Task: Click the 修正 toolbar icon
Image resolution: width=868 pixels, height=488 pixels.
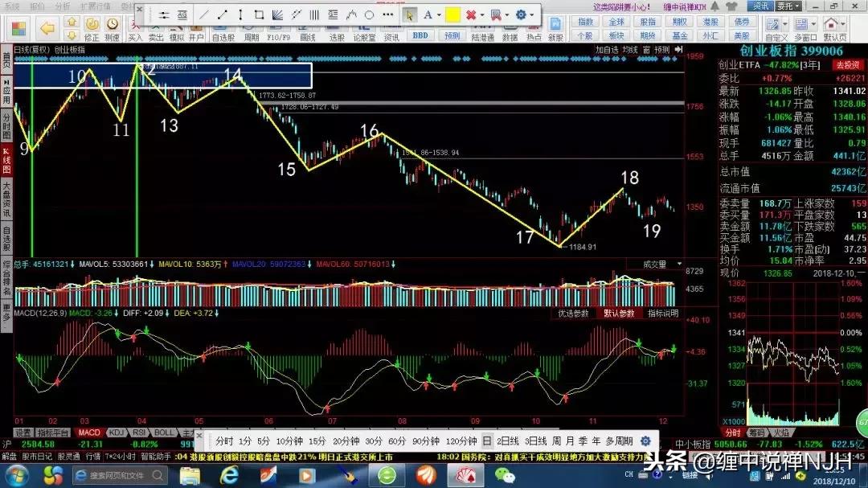Action: click(x=92, y=30)
